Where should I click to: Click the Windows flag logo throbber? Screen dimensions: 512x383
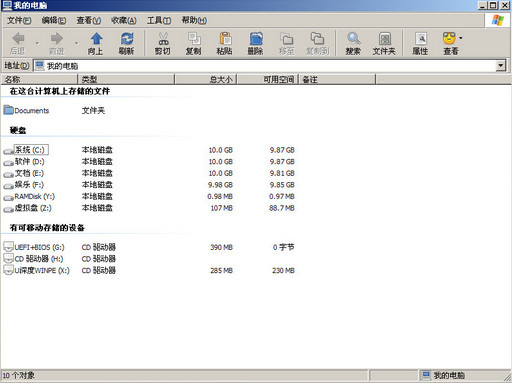pos(498,20)
